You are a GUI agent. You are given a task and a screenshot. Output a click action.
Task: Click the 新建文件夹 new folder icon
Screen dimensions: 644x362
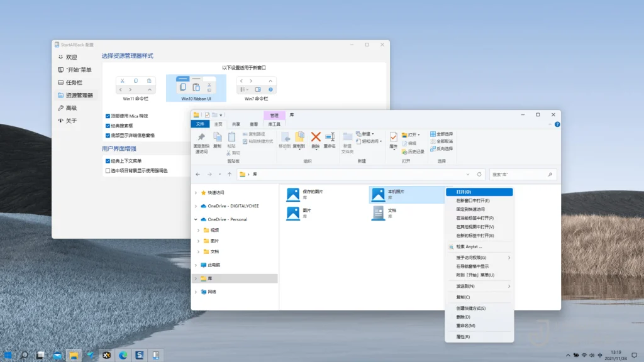coord(347,136)
